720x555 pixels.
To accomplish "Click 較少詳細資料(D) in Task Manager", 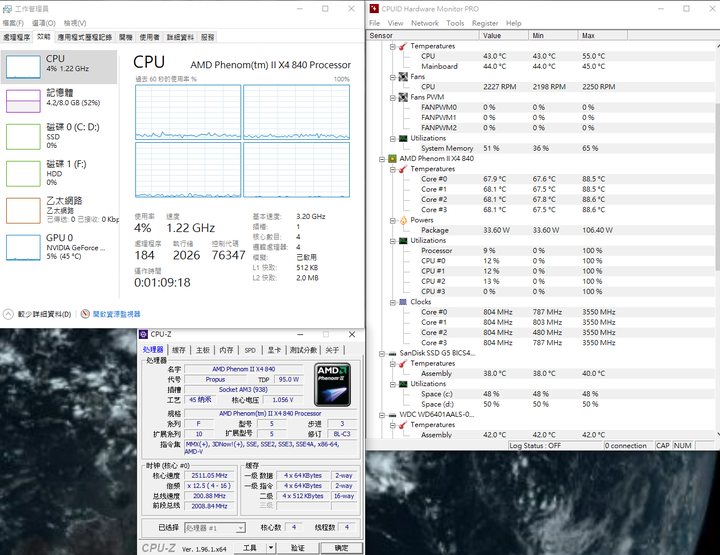I will pyautogui.click(x=45, y=314).
